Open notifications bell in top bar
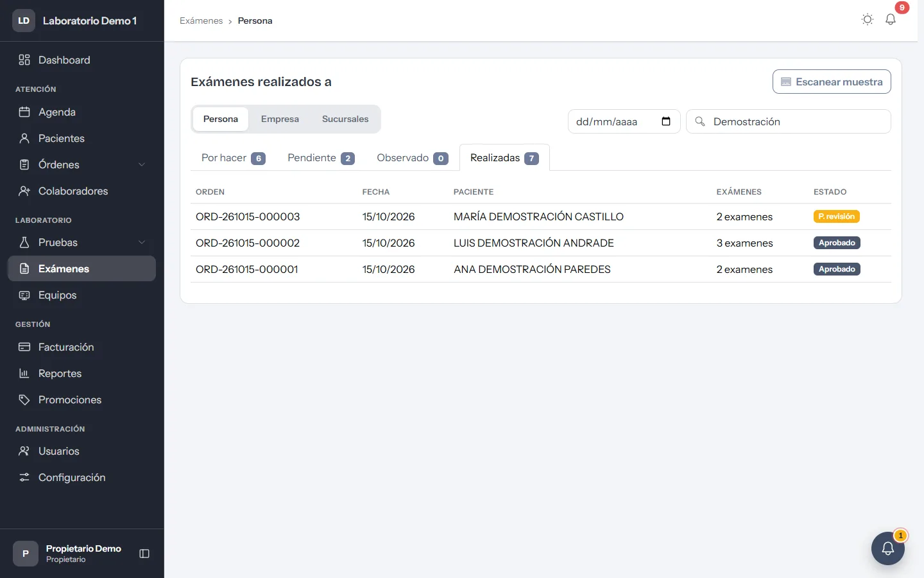 tap(891, 19)
